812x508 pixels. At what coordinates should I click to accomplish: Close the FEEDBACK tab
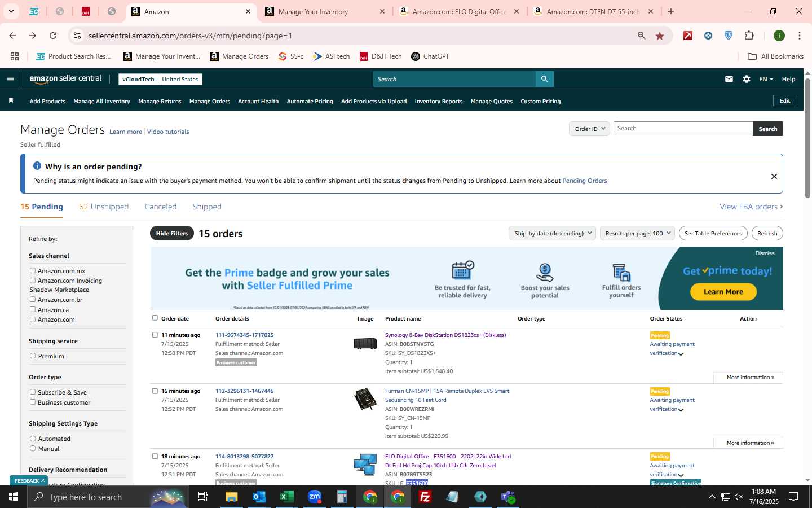coord(43,480)
